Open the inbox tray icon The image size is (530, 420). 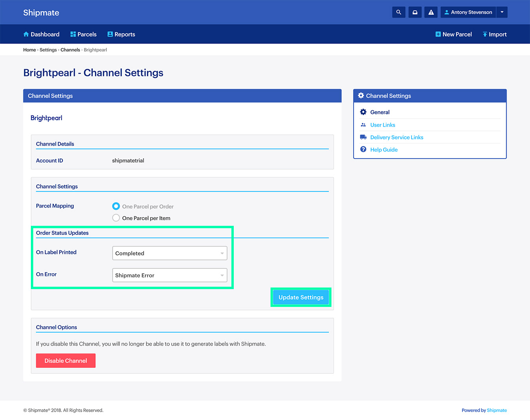415,12
